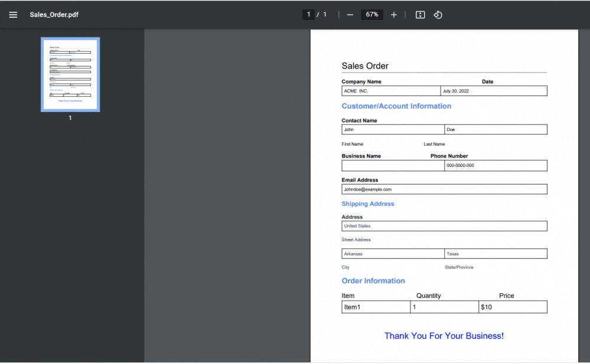
Task: Click the zoom out minus icon
Action: coord(350,15)
